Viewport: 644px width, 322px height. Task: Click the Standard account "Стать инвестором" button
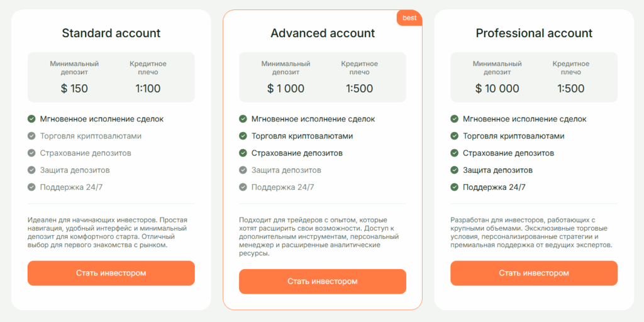[111, 273]
